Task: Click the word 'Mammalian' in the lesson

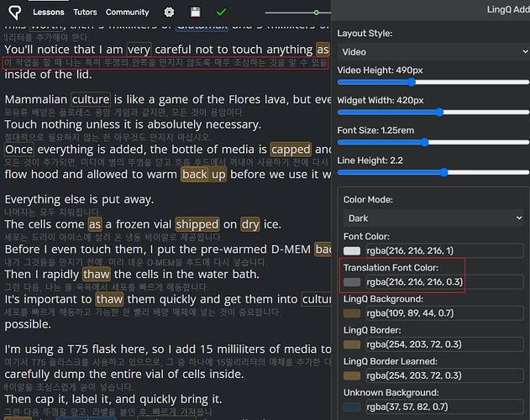Action: (x=36, y=100)
